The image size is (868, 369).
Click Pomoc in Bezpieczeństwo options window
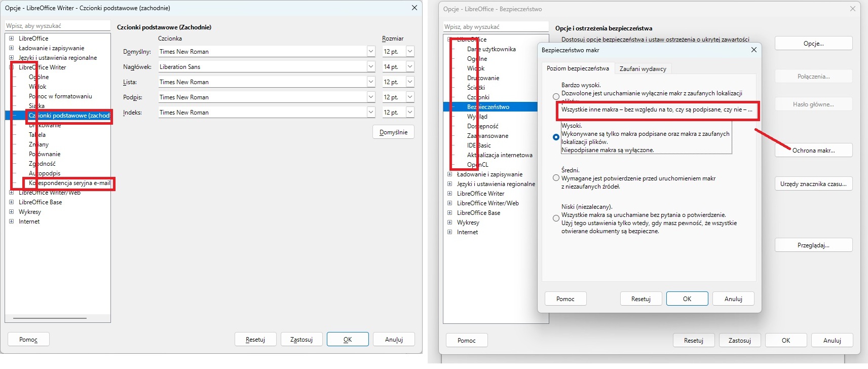tap(467, 341)
